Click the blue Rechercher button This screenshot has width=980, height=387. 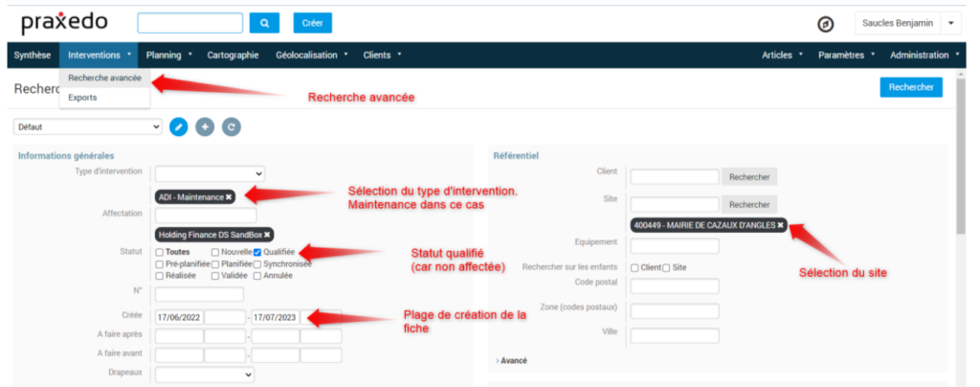pyautogui.click(x=911, y=87)
